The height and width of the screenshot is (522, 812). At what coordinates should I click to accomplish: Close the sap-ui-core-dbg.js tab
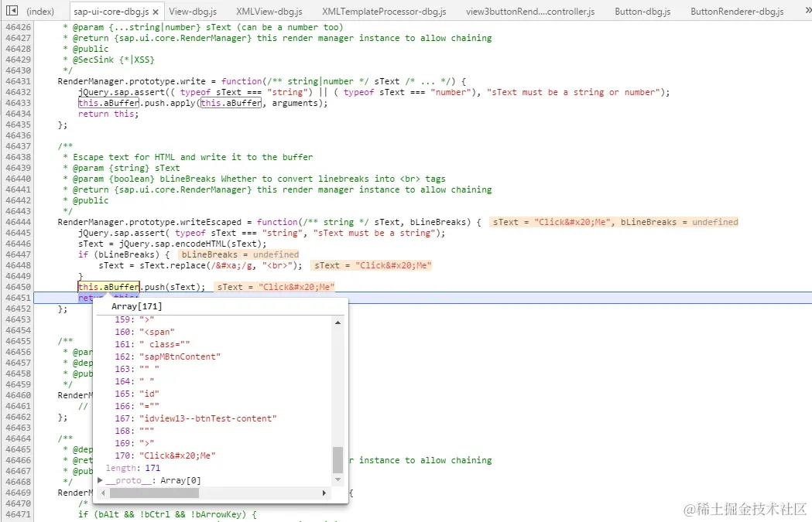156,12
